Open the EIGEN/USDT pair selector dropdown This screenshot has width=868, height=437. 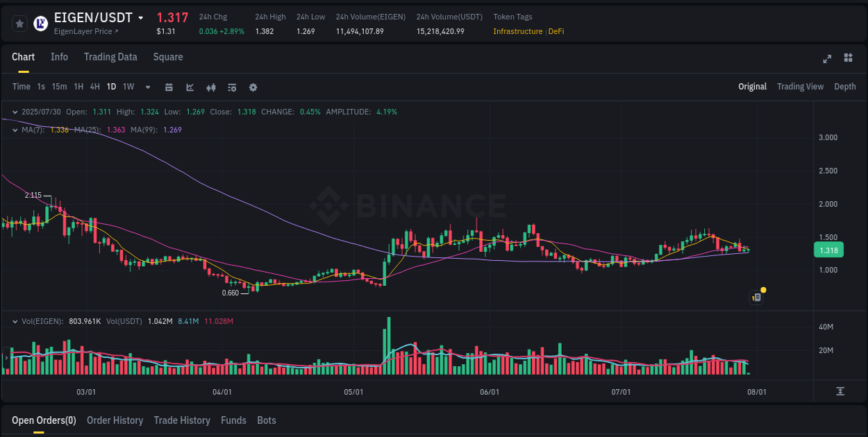point(140,17)
